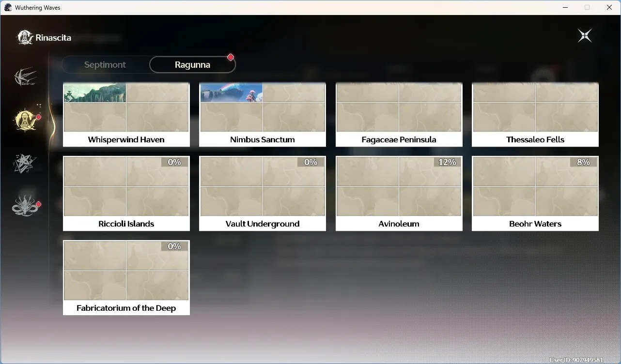Switch to the Septimont tab
The width and height of the screenshot is (621, 364).
click(x=105, y=65)
